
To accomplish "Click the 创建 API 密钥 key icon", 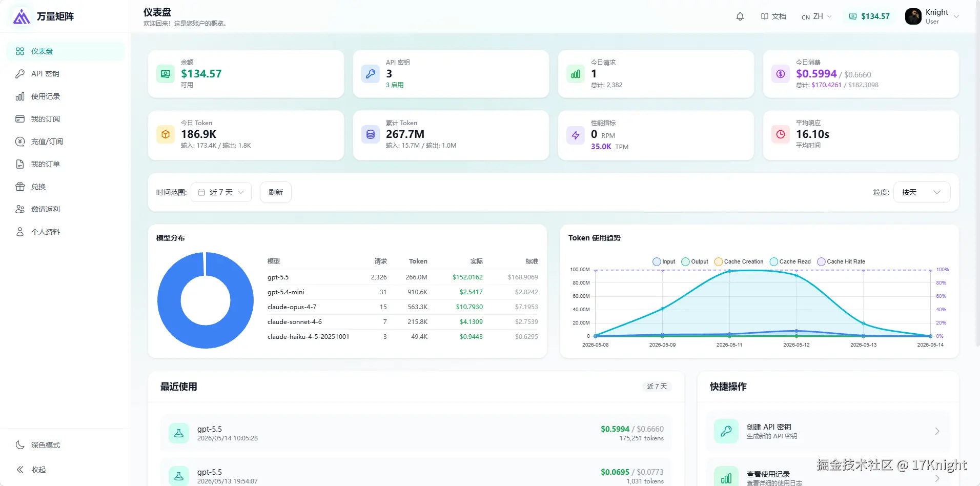I will coord(726,431).
